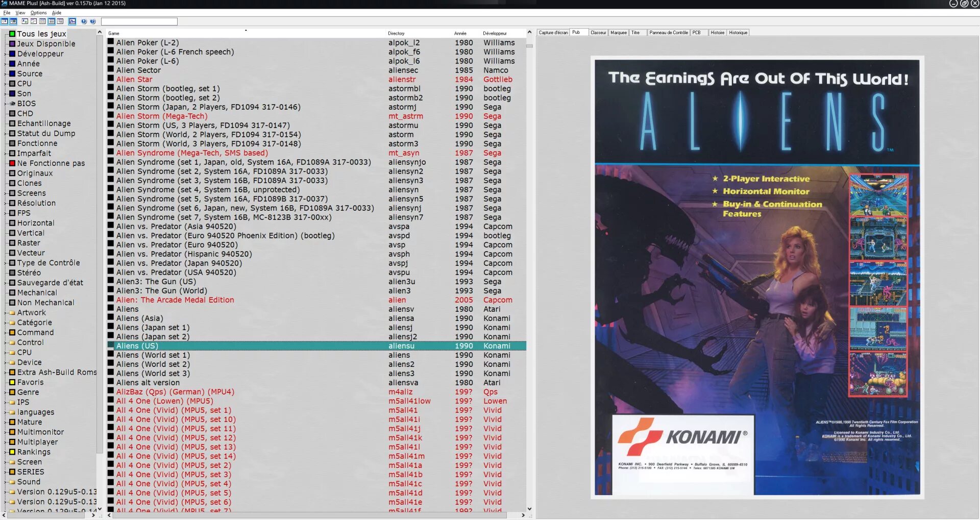Switch to the Classeur tab
Image resolution: width=980 pixels, height=520 pixels.
click(598, 33)
